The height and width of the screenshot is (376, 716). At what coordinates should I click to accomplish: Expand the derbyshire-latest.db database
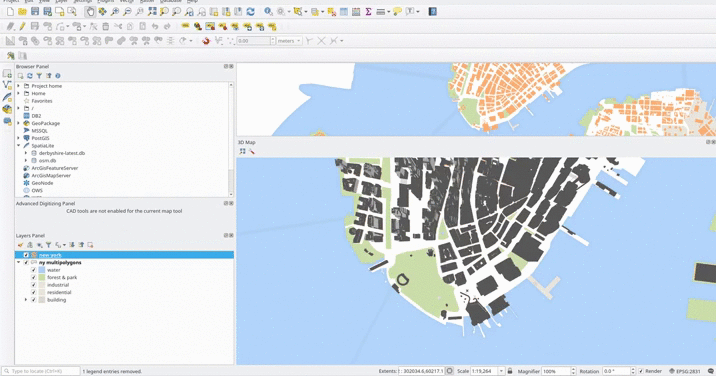point(26,153)
